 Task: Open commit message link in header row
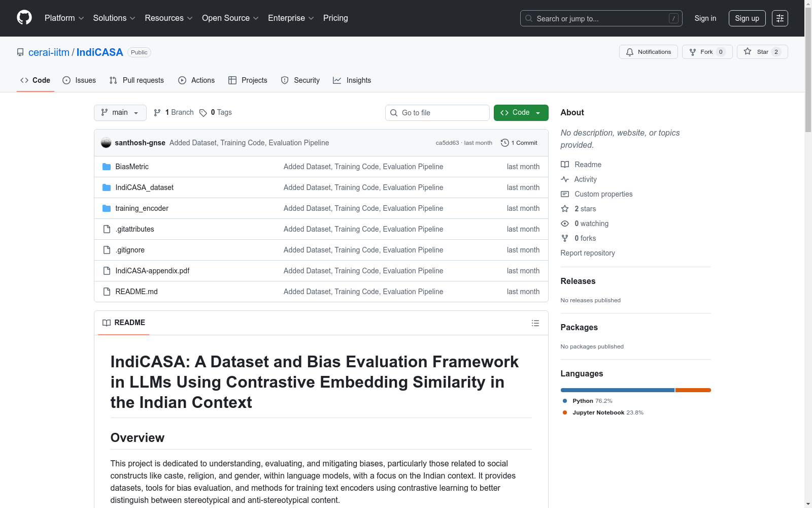[x=249, y=143]
